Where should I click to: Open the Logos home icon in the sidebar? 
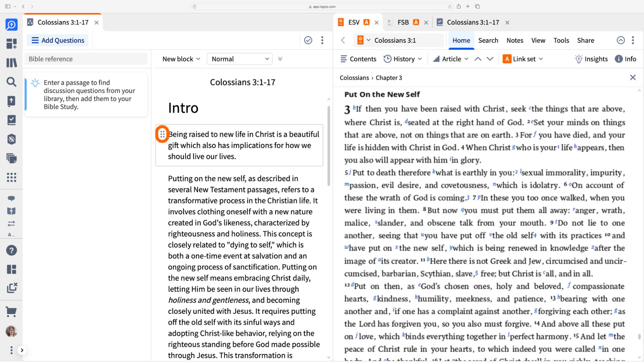[11, 25]
